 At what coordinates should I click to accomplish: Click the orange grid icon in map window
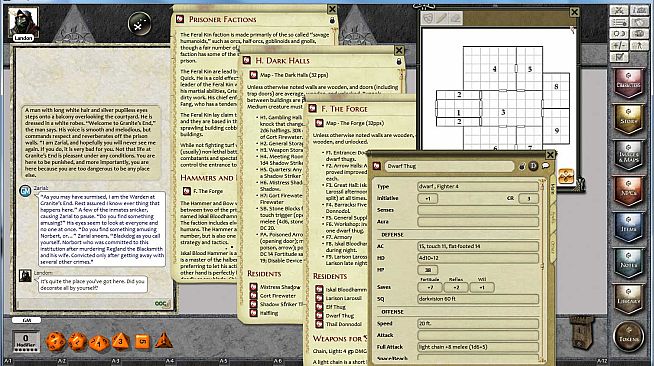[566, 176]
